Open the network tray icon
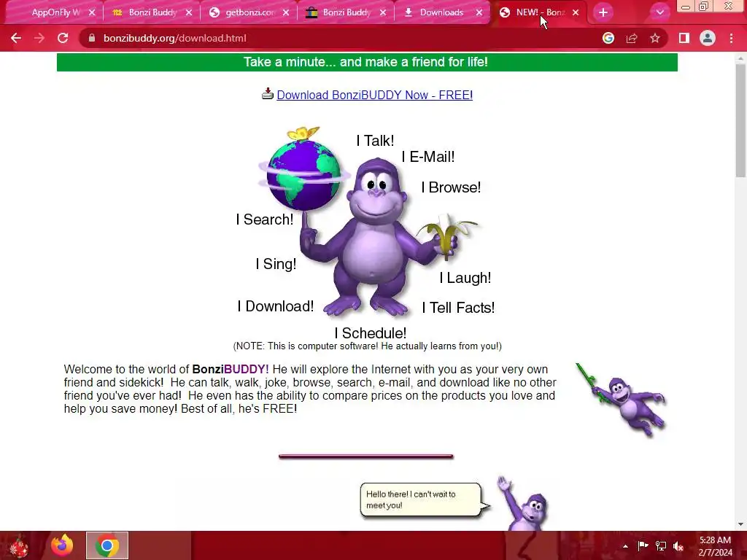 pos(661,546)
